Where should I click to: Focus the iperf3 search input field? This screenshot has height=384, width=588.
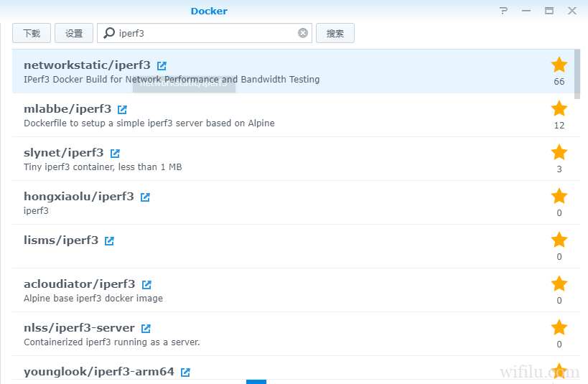click(205, 33)
